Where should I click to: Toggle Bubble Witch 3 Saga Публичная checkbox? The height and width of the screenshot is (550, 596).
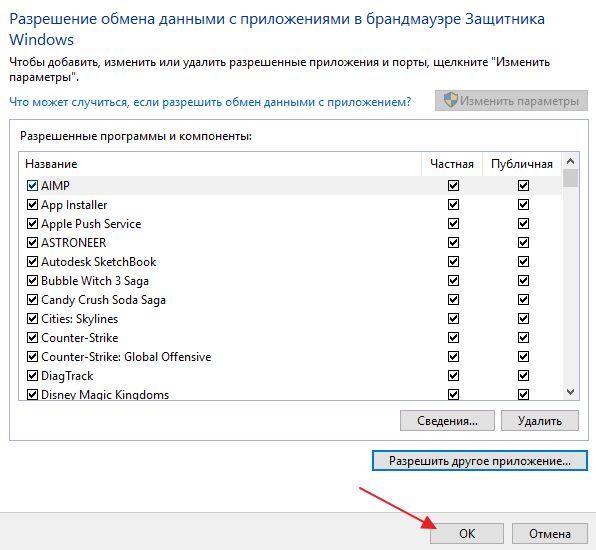tap(523, 281)
